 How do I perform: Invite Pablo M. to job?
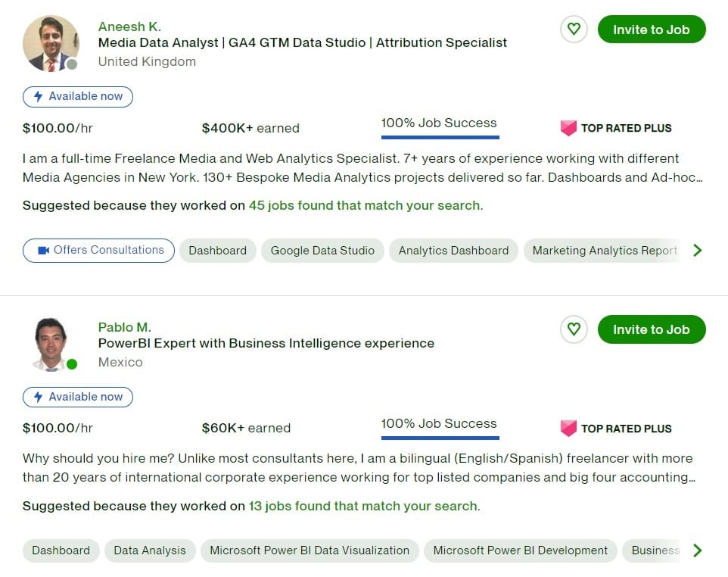click(x=651, y=329)
